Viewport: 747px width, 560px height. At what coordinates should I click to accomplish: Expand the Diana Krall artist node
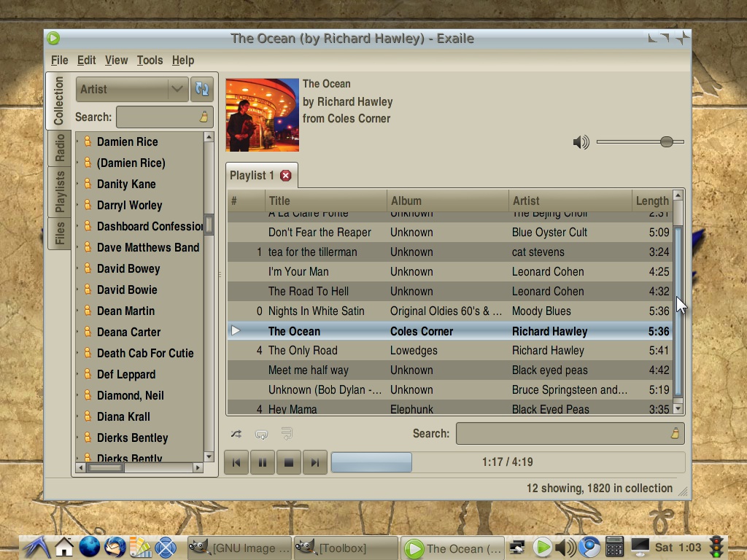[77, 416]
